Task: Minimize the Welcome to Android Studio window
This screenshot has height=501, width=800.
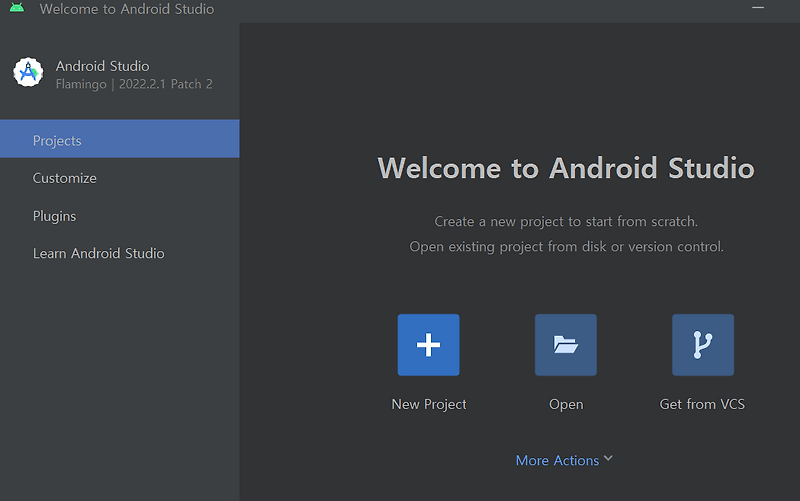Action: (758, 8)
